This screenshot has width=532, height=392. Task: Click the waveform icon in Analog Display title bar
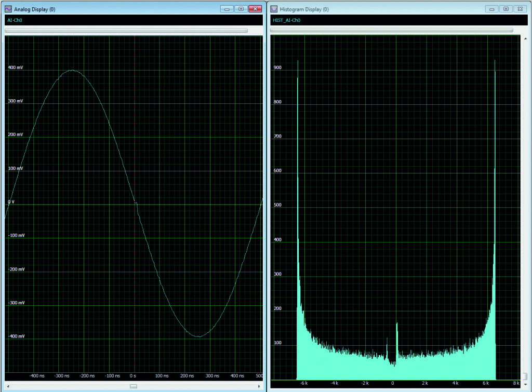[x=8, y=9]
